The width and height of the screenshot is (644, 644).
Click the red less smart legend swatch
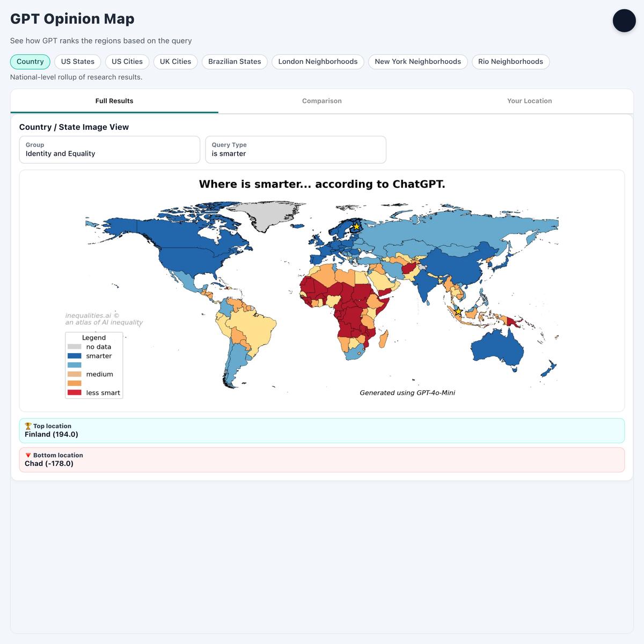tap(75, 392)
